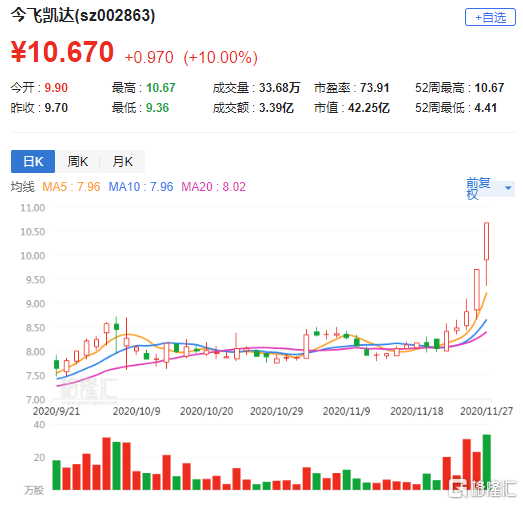Image resolution: width=523 pixels, height=505 pixels.
Task: Click MA20 : 8.02 indicator label
Action: click(213, 187)
